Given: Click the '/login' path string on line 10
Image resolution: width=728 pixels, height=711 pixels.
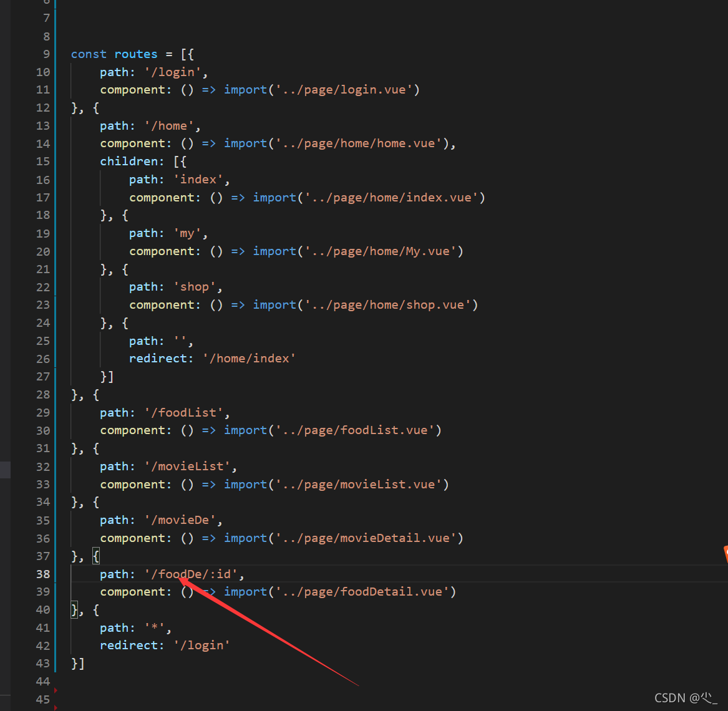Looking at the screenshot, I should point(172,72).
